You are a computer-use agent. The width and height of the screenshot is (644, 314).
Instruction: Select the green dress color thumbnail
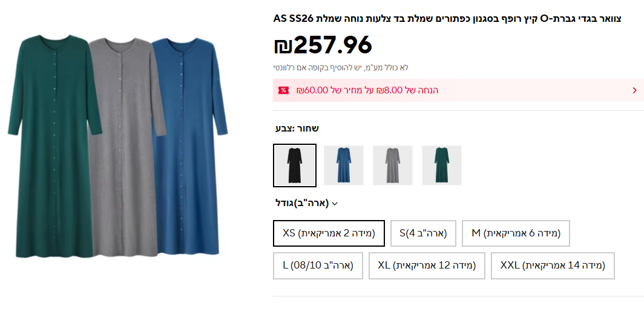(442, 165)
